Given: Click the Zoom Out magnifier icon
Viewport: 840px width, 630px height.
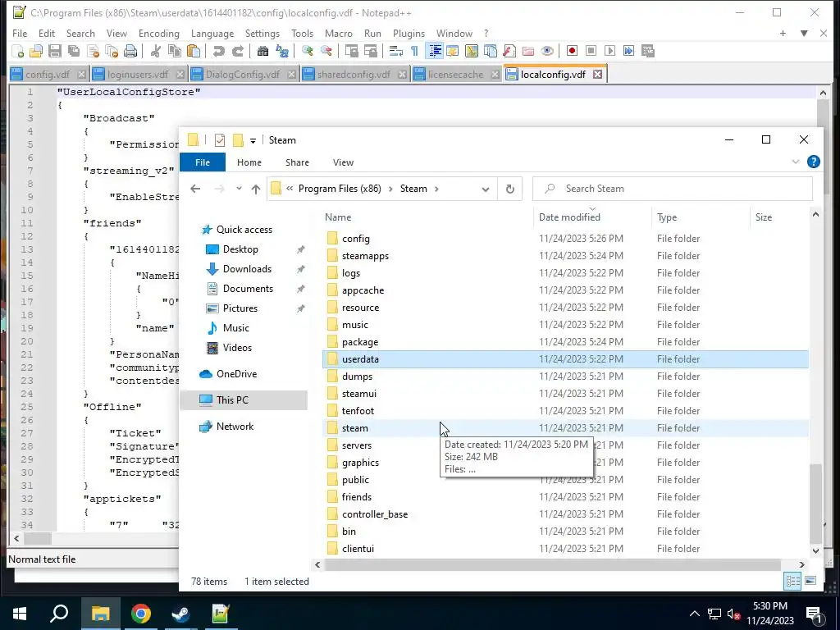Looking at the screenshot, I should coord(326,51).
